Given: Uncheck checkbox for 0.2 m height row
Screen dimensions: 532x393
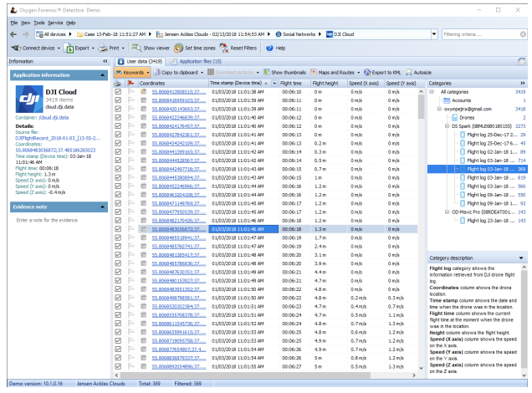Looking at the screenshot, I should pos(118,143).
